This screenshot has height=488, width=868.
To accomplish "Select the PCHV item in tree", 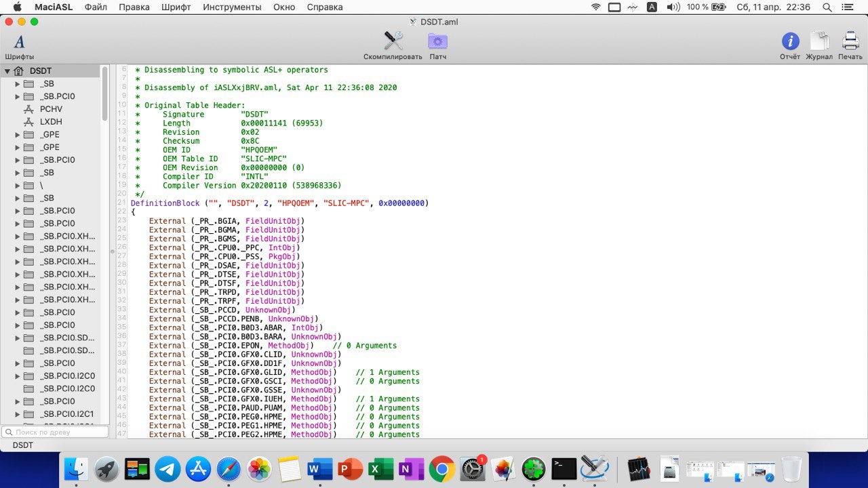I will coord(51,109).
